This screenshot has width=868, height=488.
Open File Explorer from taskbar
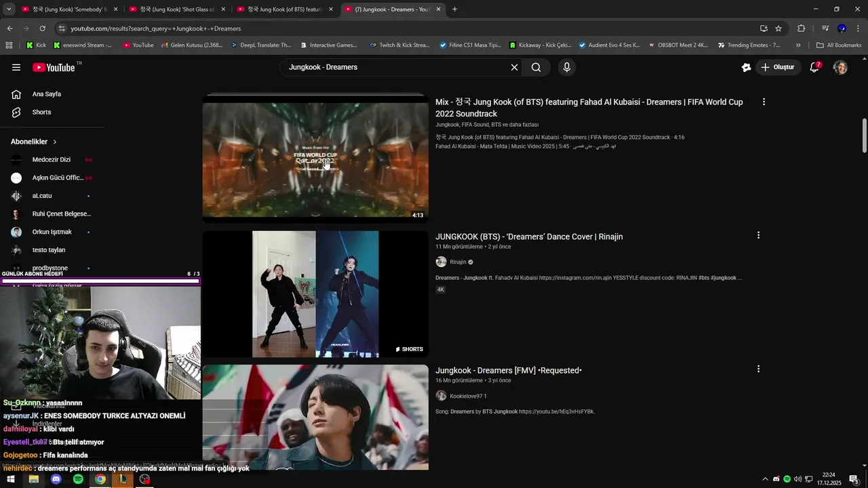click(x=33, y=479)
